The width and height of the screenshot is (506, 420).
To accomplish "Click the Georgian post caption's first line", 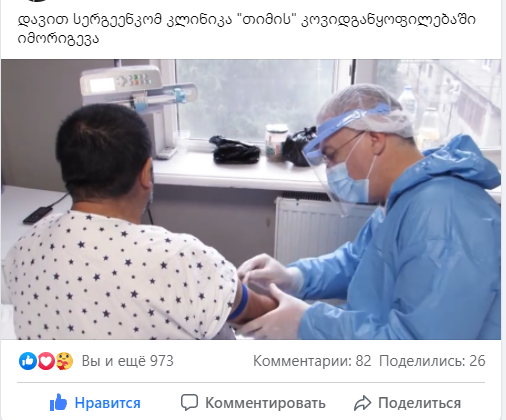I will 247,20.
